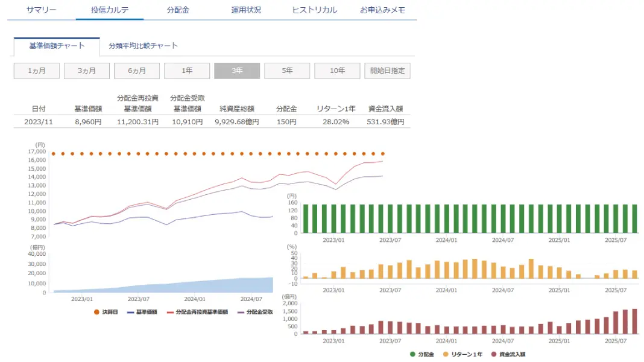Open the サマリー tab
This screenshot has width=644, height=362.
point(41,10)
